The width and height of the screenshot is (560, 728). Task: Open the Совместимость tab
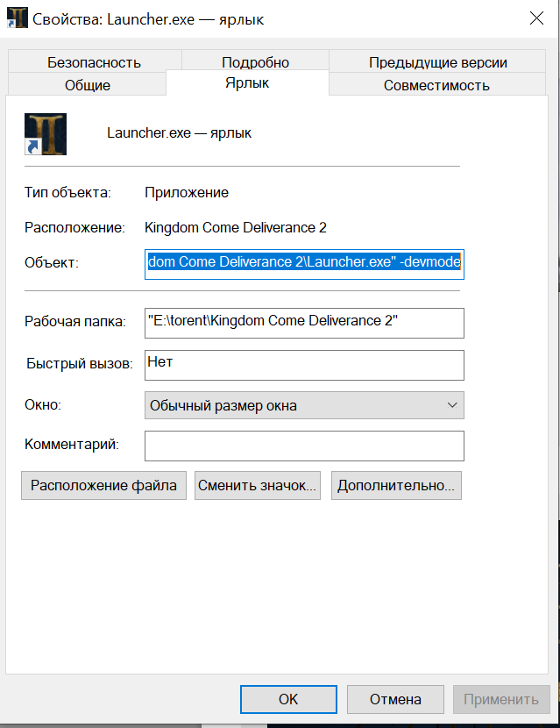click(x=436, y=85)
